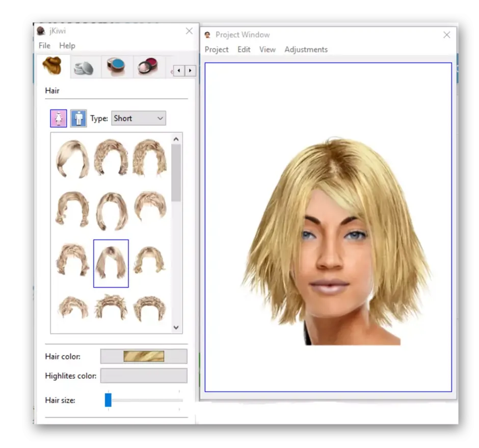
Task: Choose third-row left tousled hairstyle
Action: pos(72,260)
